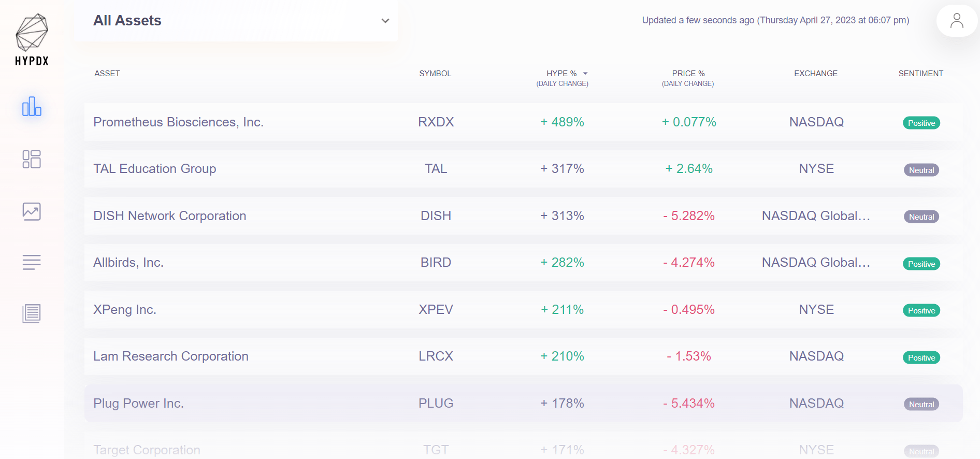Click the RXDX symbol
The width and height of the screenshot is (980, 459).
tap(436, 122)
